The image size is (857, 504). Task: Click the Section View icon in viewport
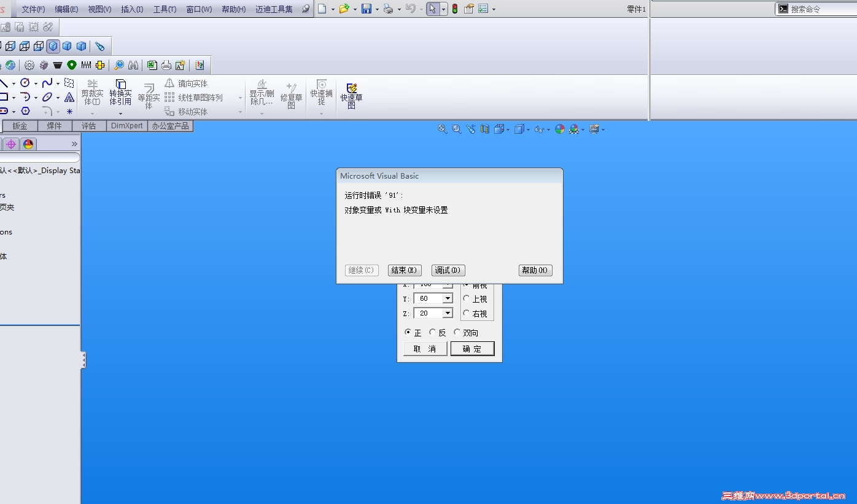pos(485,129)
